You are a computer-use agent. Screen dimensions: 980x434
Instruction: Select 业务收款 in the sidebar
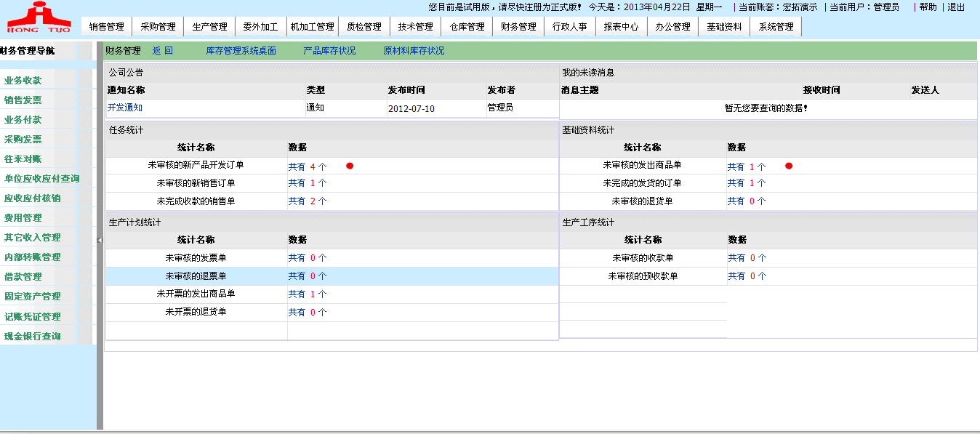(23, 80)
